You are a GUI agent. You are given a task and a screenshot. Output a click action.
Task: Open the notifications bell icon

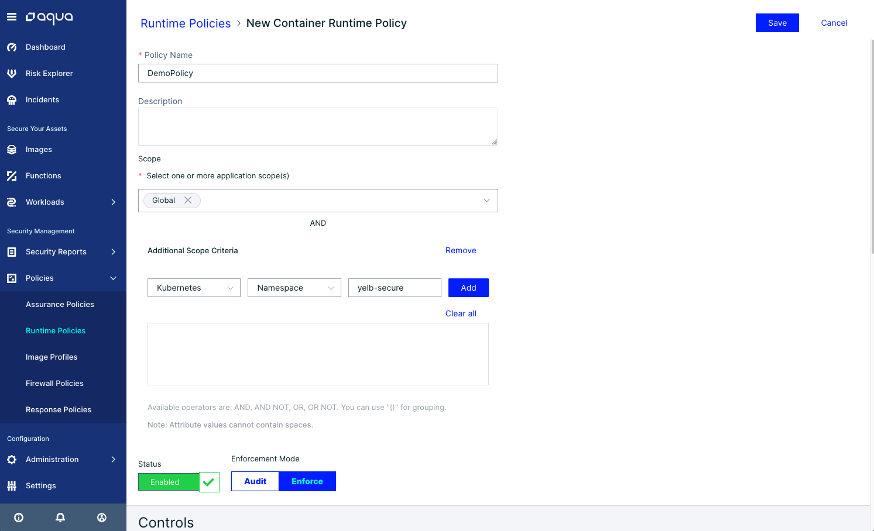point(60,518)
